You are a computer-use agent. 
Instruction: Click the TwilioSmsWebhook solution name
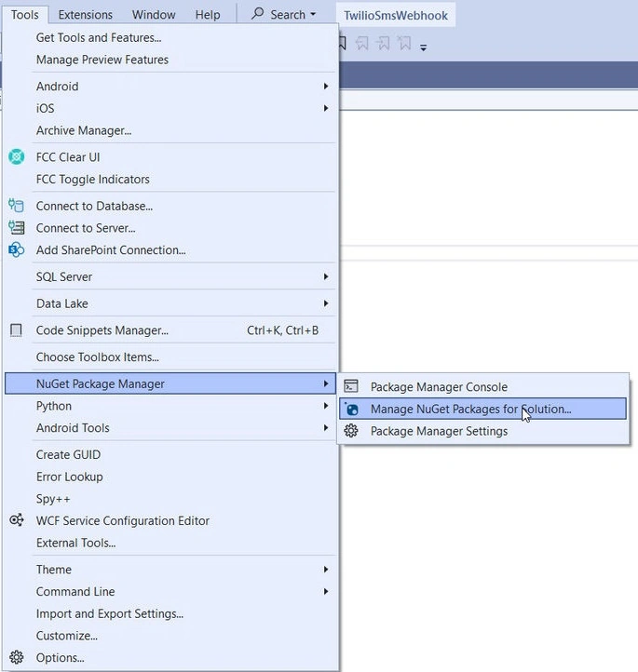[396, 16]
